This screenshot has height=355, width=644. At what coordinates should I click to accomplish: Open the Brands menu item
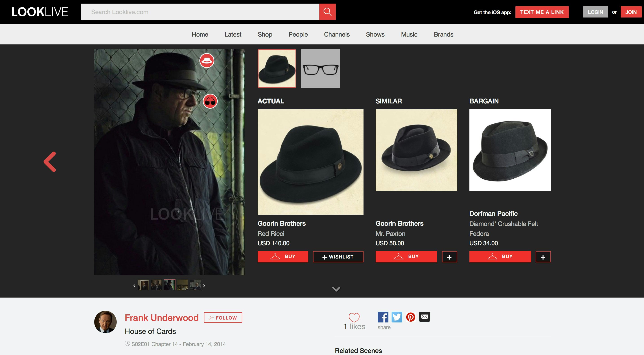click(x=443, y=35)
